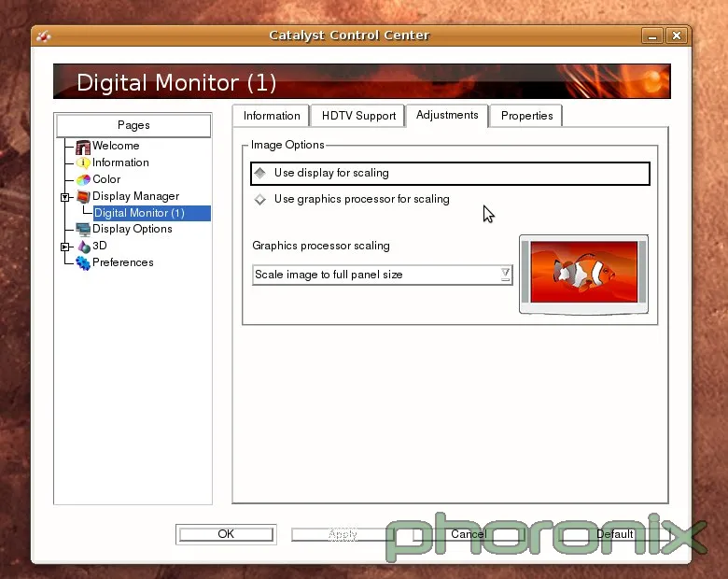The image size is (728, 579).
Task: Collapse the Display Manager tree node
Action: (64, 197)
